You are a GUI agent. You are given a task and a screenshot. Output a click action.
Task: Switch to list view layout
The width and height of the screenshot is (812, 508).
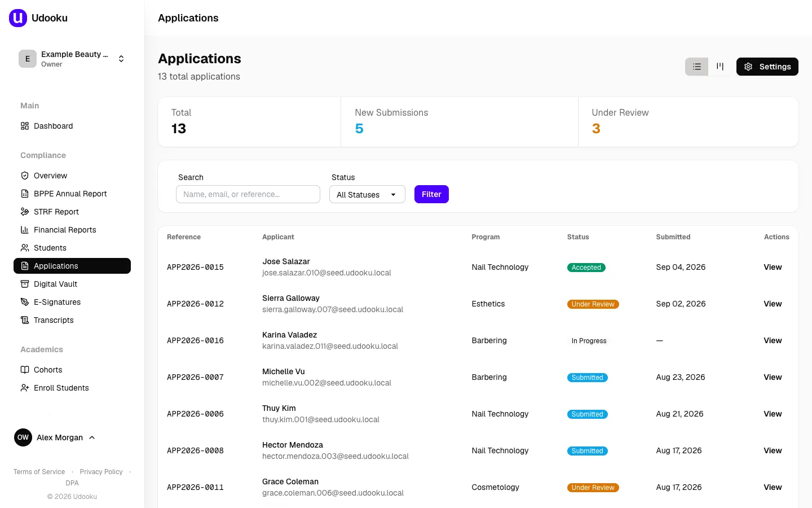697,67
